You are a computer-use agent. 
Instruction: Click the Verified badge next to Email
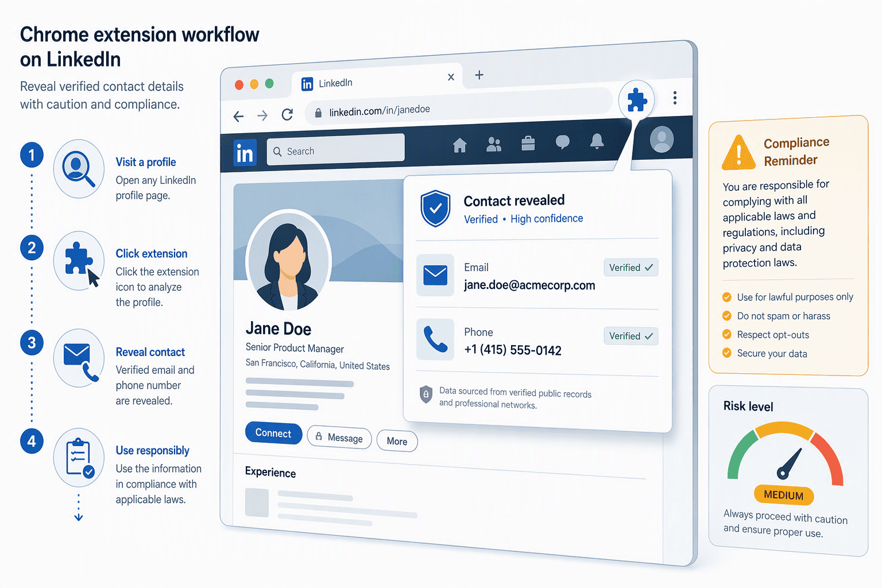[630, 268]
